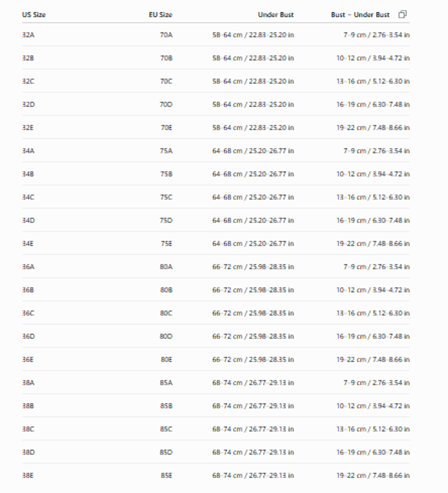
Task: Click the Bust – Under Bust header
Action: [x=360, y=15]
